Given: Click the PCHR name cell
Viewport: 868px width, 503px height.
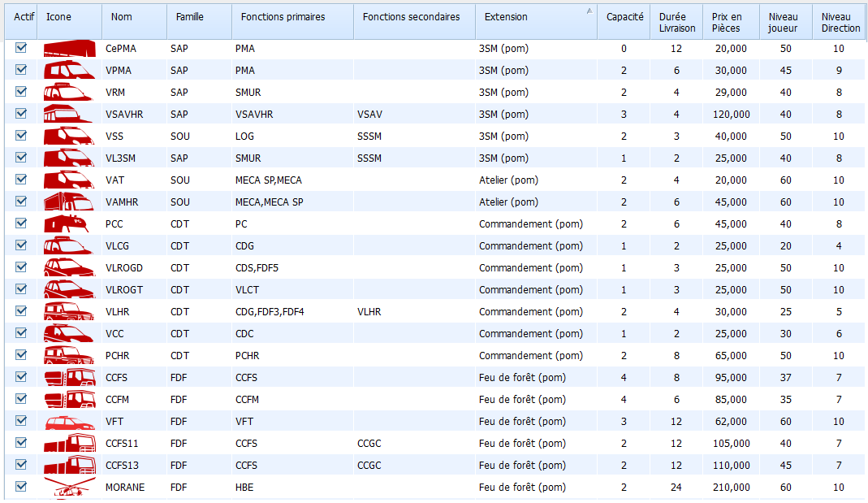Looking at the screenshot, I should point(119,356).
